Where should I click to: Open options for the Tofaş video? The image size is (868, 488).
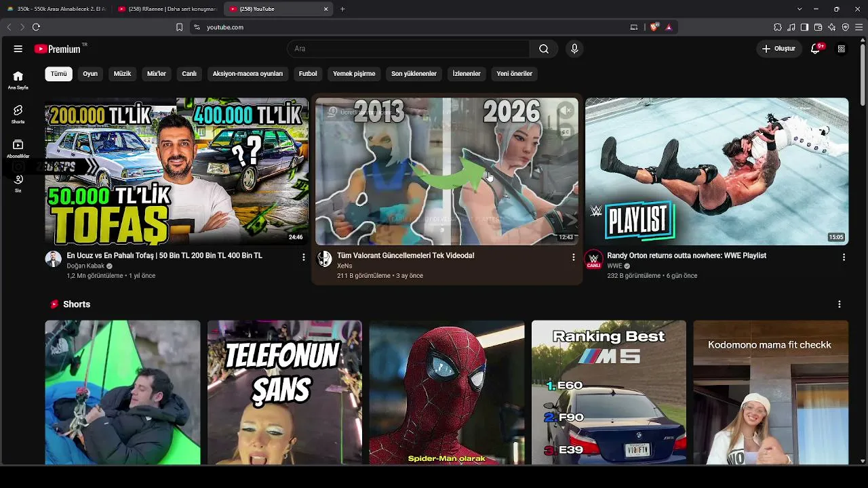[x=303, y=258]
